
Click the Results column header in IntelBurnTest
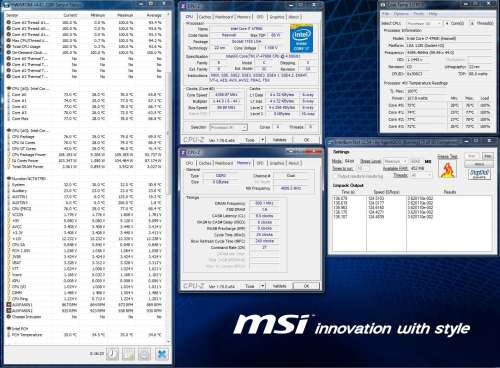(449, 192)
